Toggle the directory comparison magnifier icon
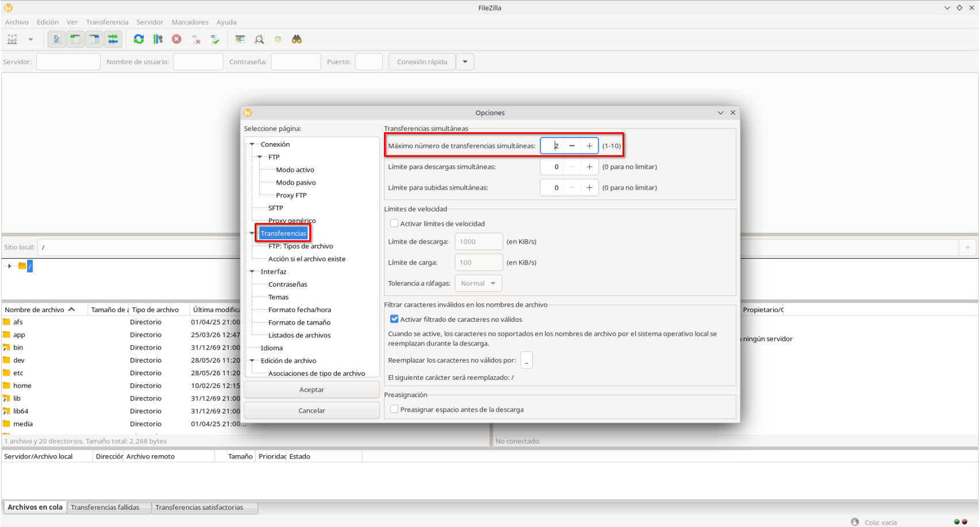980x527 pixels. pyautogui.click(x=259, y=39)
